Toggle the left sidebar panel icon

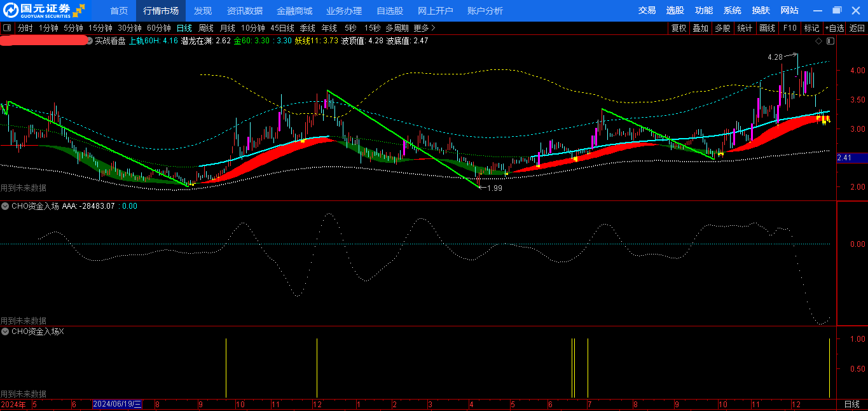coord(7,28)
